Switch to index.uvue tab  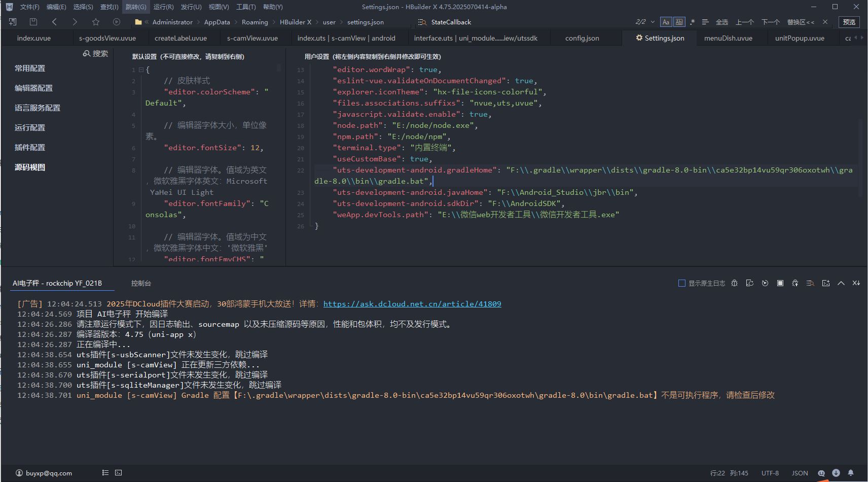click(x=34, y=38)
